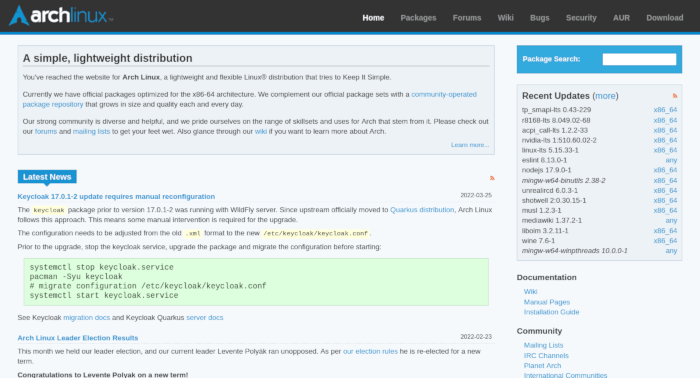Open the Planet Arch community link
Screen dimensions: 700x378
[542, 366]
